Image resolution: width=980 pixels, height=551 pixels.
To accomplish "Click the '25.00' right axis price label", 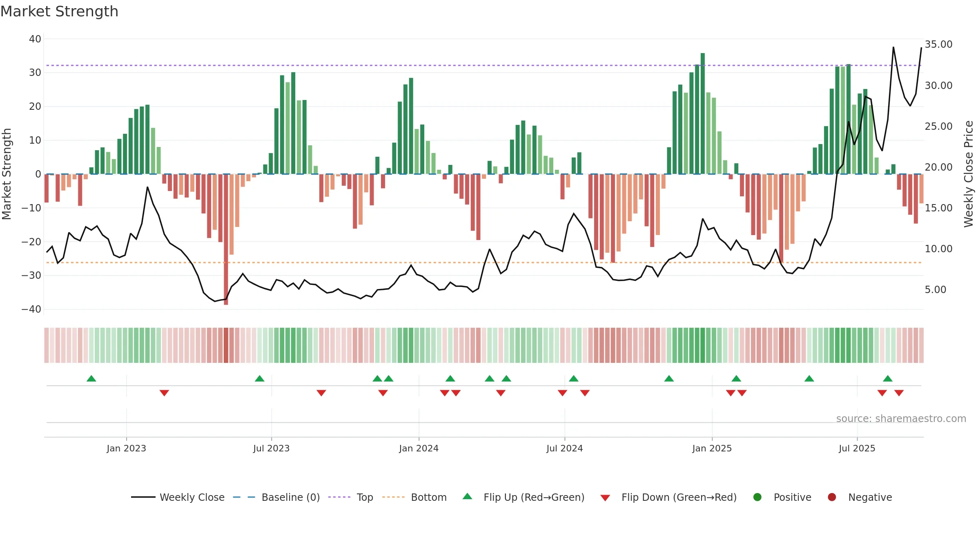I will pyautogui.click(x=938, y=127).
